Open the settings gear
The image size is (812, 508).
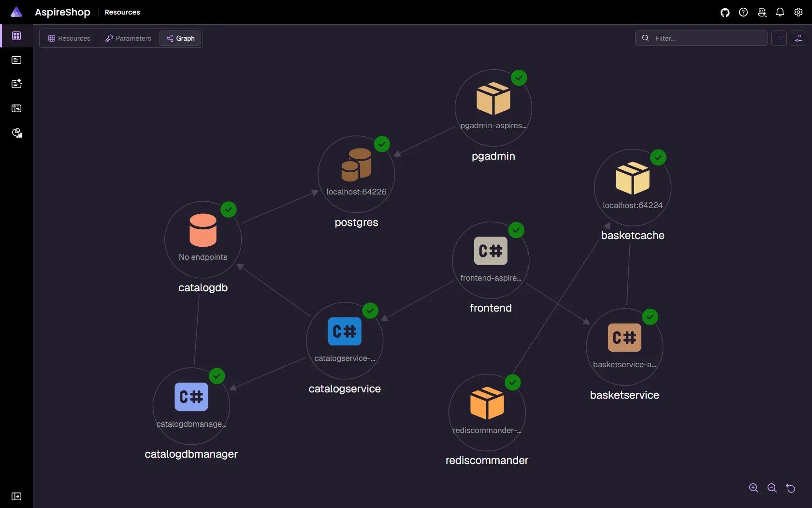798,12
